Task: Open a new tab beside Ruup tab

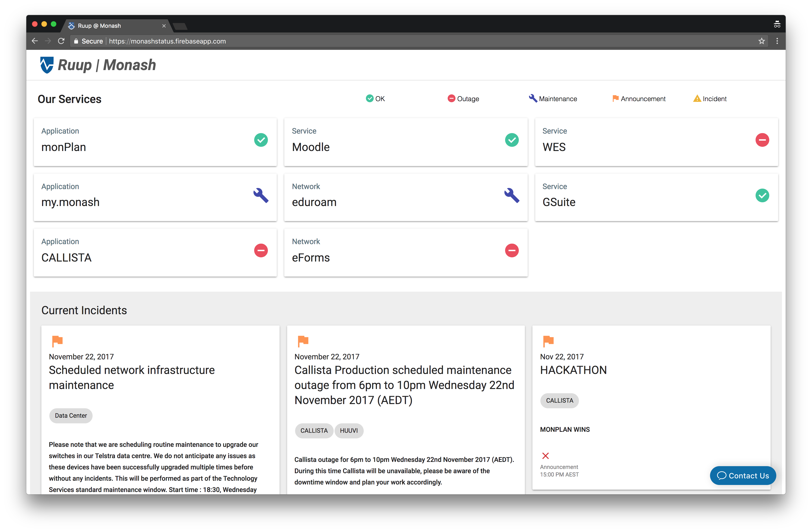Action: pos(180,26)
